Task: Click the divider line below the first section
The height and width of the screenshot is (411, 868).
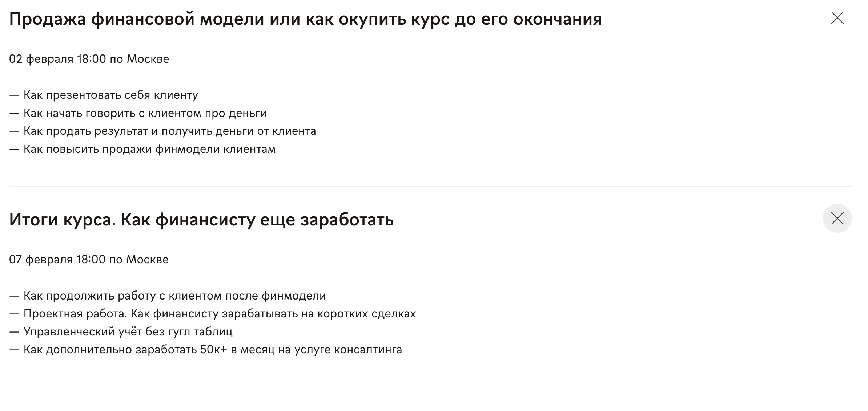Action: tap(430, 187)
